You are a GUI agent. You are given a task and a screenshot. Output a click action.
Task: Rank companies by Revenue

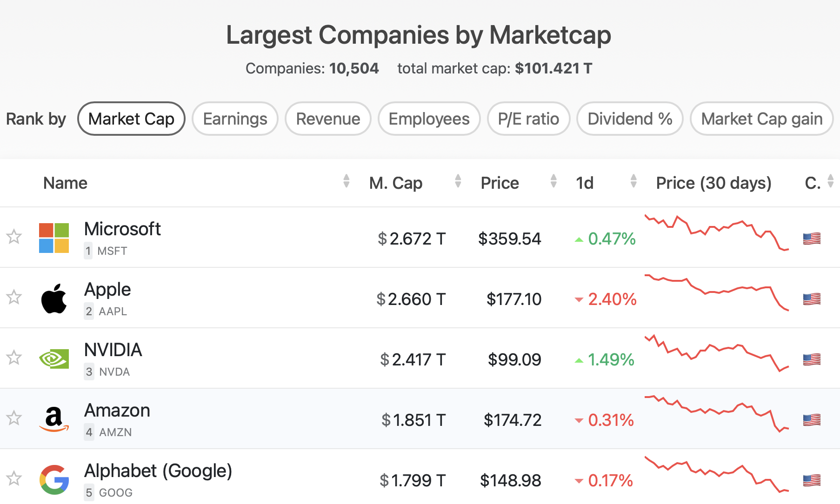pyautogui.click(x=328, y=119)
